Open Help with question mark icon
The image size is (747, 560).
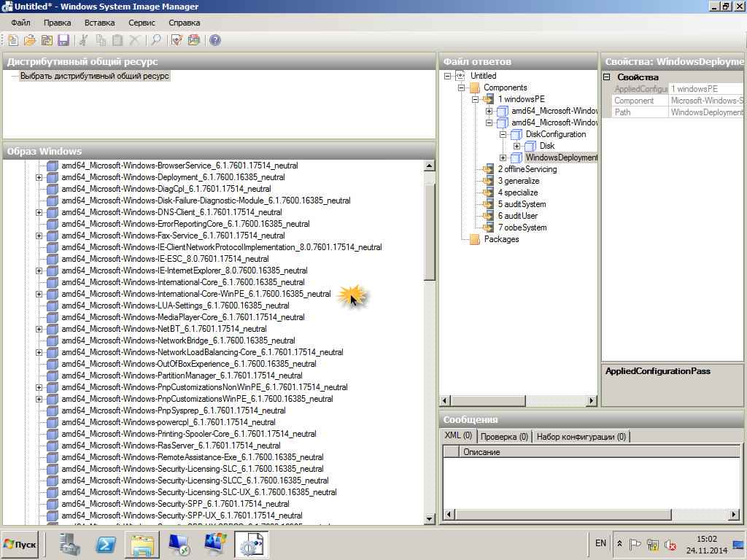pos(215,41)
